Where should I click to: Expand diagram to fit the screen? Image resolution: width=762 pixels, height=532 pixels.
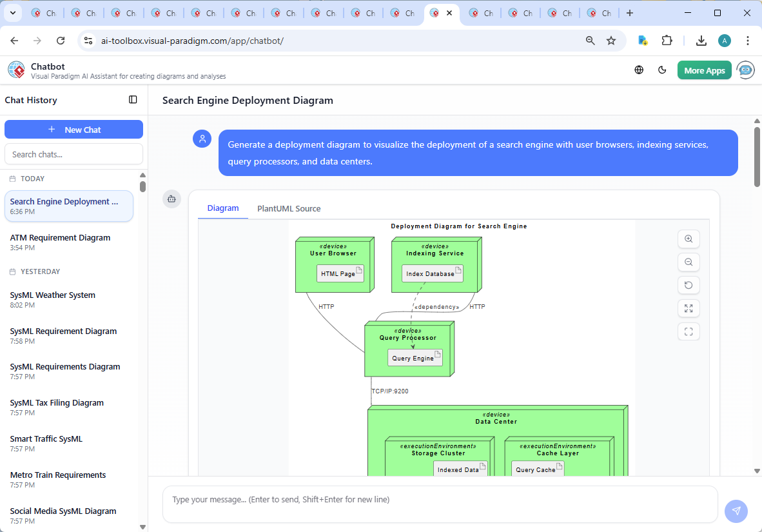coord(689,308)
